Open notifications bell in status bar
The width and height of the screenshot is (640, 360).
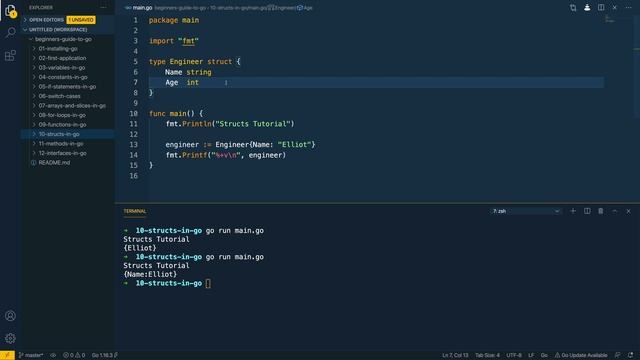pos(631,355)
